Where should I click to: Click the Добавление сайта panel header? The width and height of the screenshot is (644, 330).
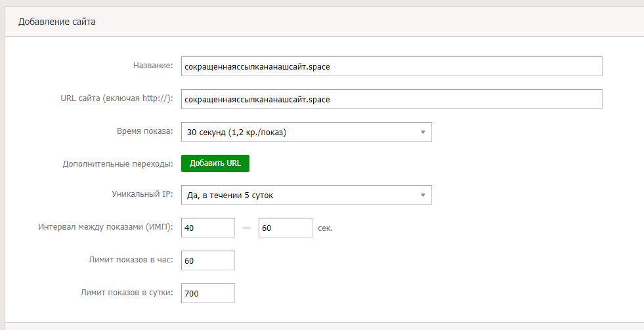pyautogui.click(x=57, y=22)
